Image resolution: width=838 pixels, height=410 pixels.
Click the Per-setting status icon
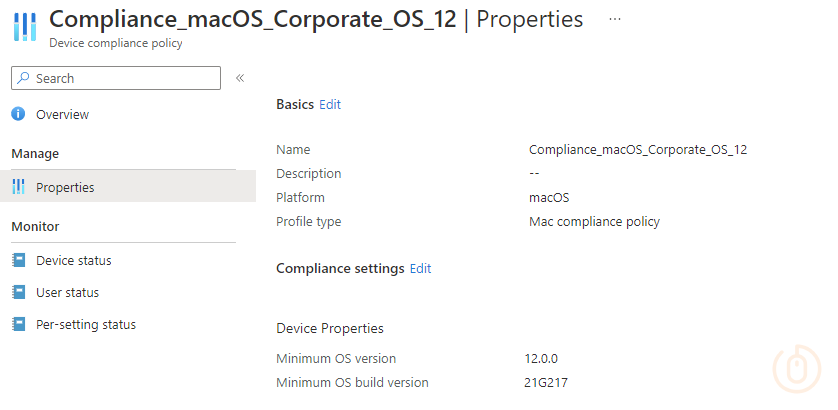18,325
